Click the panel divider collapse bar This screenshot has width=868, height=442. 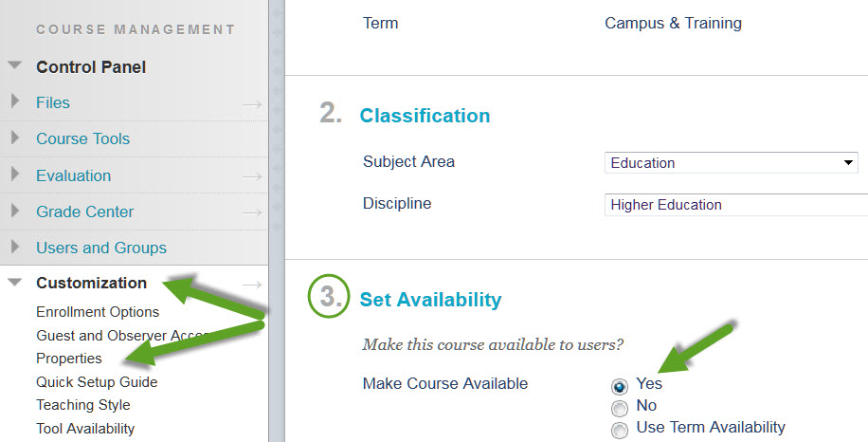[x=277, y=221]
